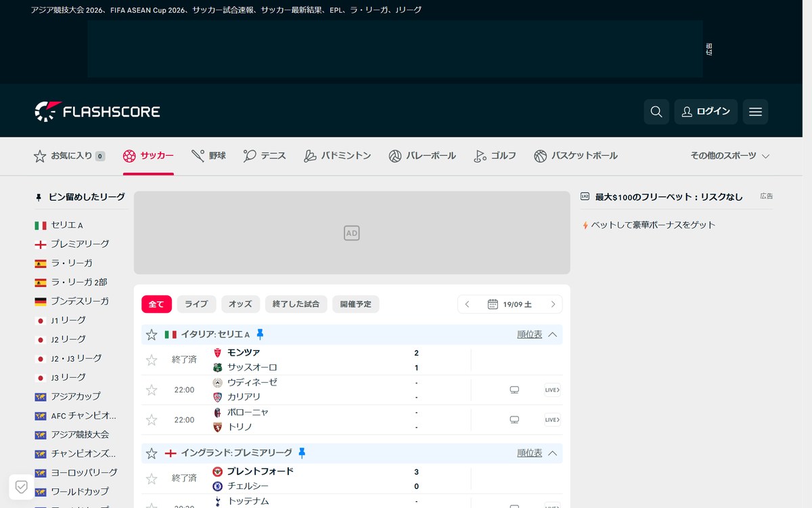812x508 pixels.
Task: Select the ゴルフ golf tab
Action: click(495, 156)
